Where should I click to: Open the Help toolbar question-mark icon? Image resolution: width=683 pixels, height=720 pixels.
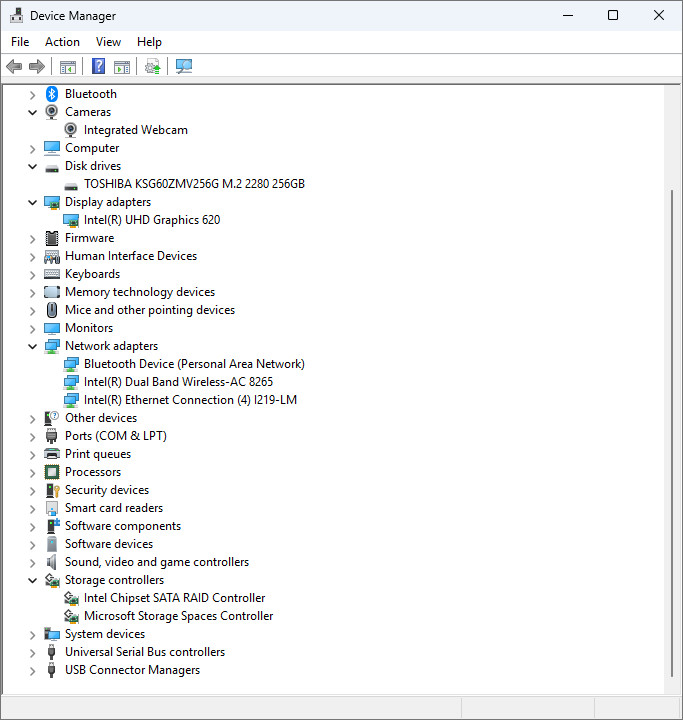point(98,67)
